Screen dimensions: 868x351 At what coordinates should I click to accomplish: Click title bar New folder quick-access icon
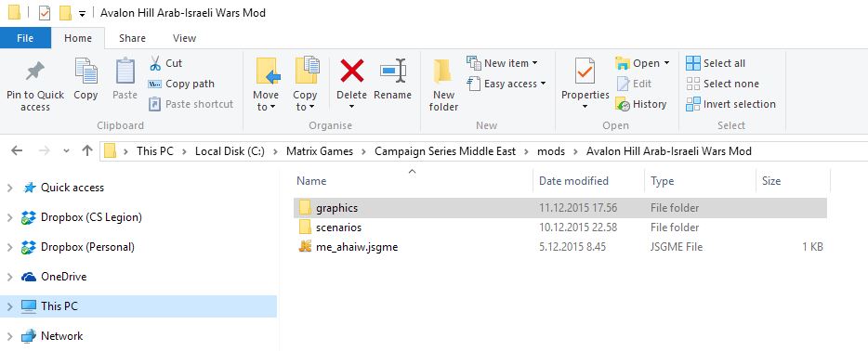click(65, 13)
